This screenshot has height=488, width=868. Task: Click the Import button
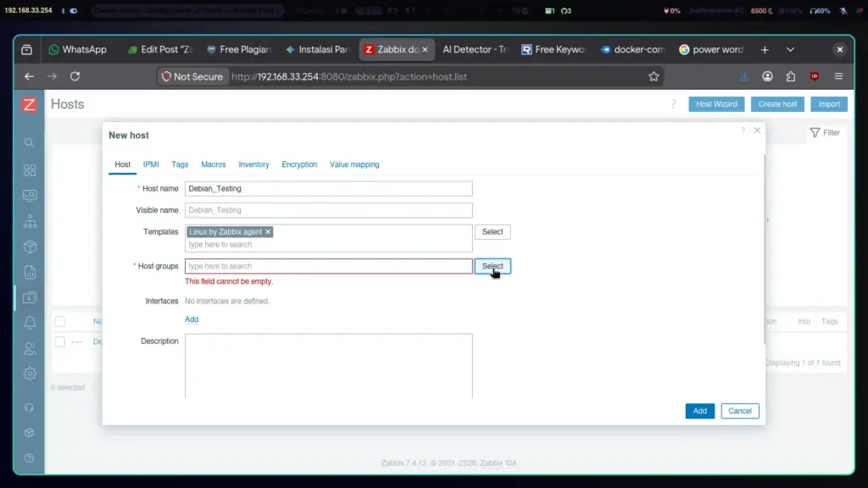tap(829, 104)
